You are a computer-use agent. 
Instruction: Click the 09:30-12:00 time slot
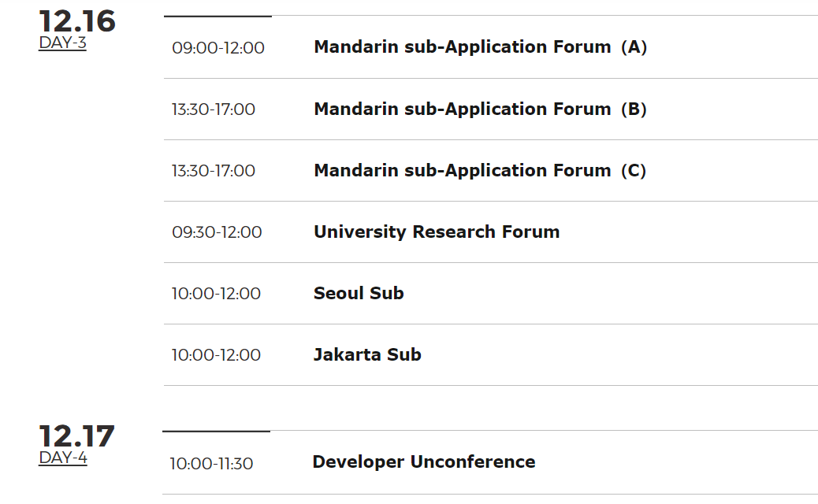click(x=217, y=232)
